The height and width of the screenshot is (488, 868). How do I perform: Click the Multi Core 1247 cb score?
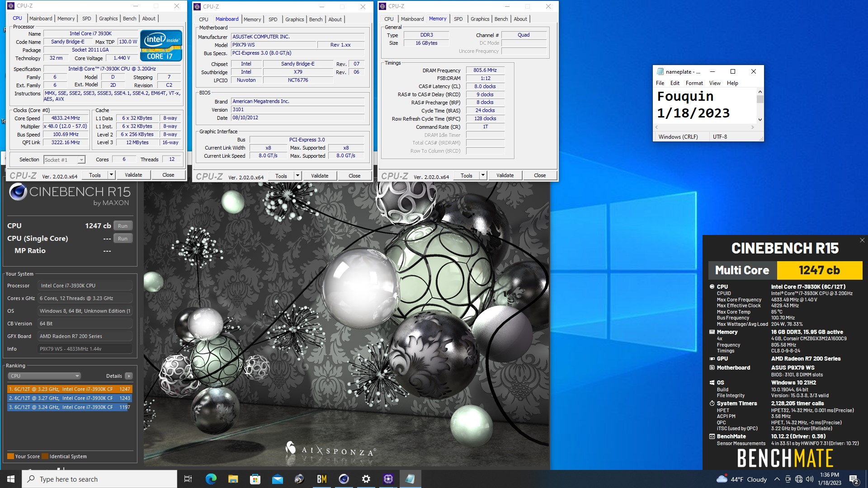pyautogui.click(x=819, y=270)
